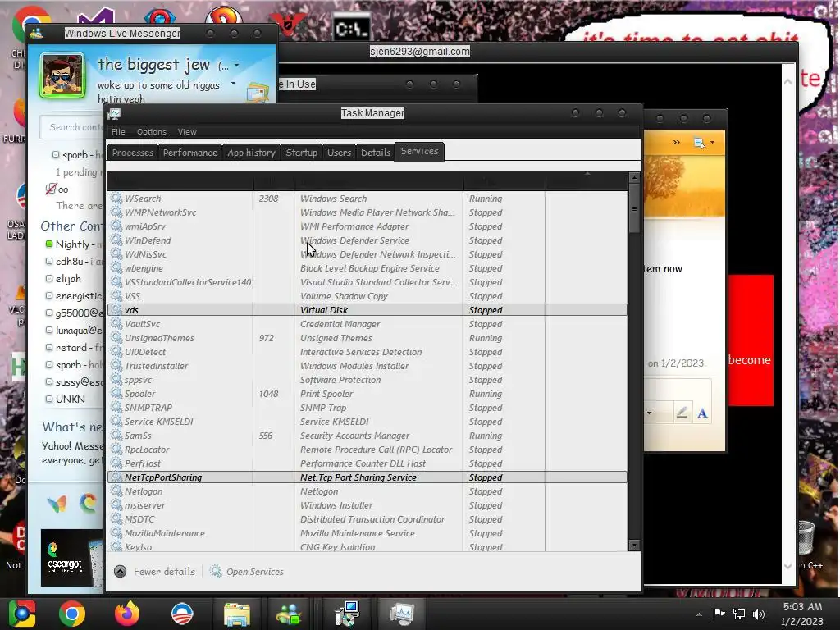Open the MSN butterfly icon in Messenger
Viewport: 840px width, 630px height.
coord(57,504)
